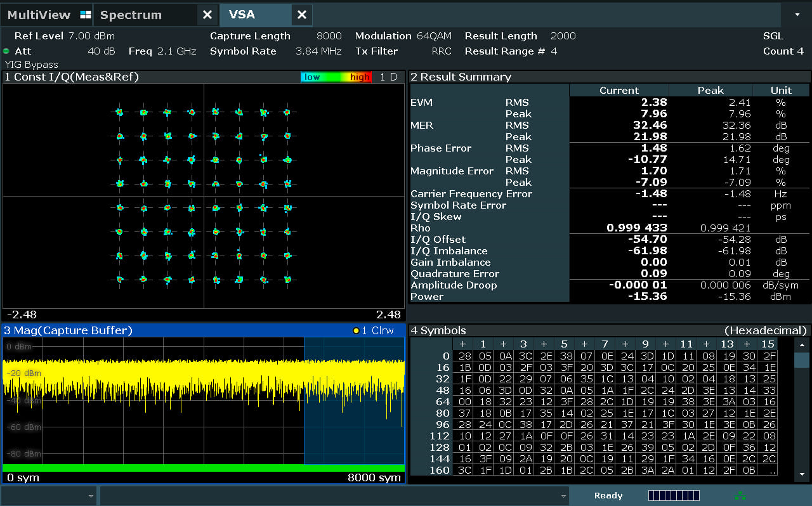Click the green Att status indicator
The height and width of the screenshot is (506, 812).
click(x=6, y=51)
